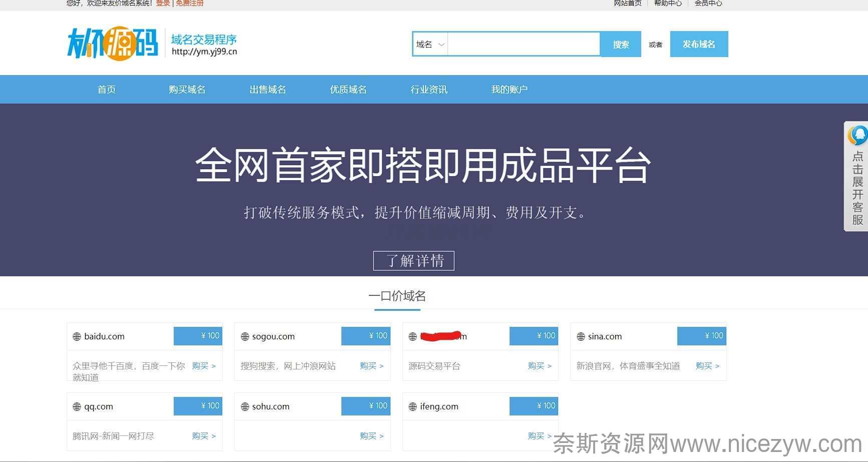Open the 购买域名 navigation item
Screen dimensions: 868x462
pos(187,90)
